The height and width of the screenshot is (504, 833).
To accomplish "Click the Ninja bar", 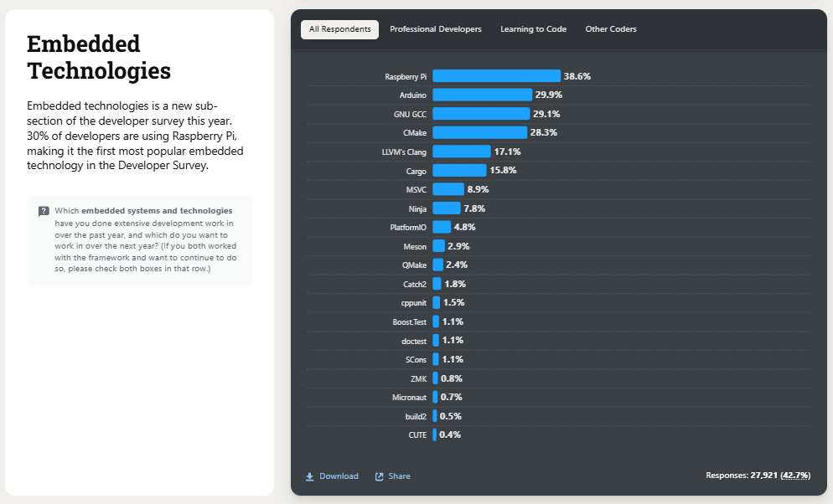I will 446,208.
